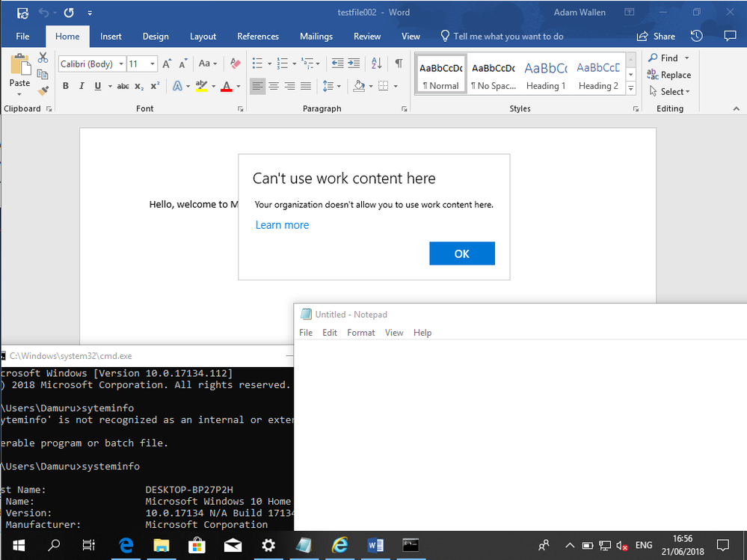This screenshot has width=747, height=560.
Task: Click the Format Painter icon
Action: [x=43, y=90]
